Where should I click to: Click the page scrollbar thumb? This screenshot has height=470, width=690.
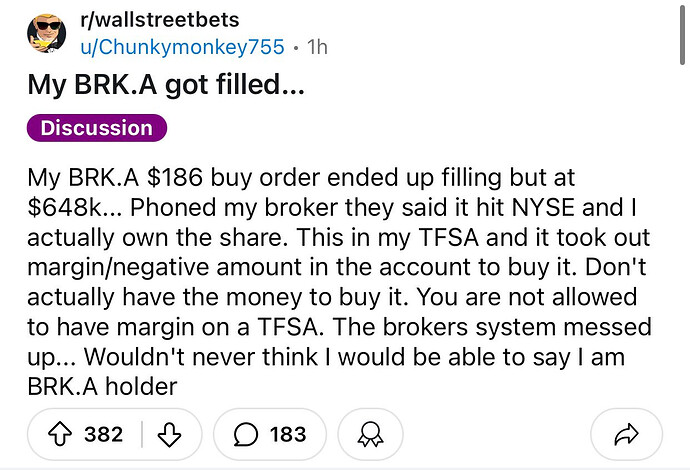(x=683, y=33)
